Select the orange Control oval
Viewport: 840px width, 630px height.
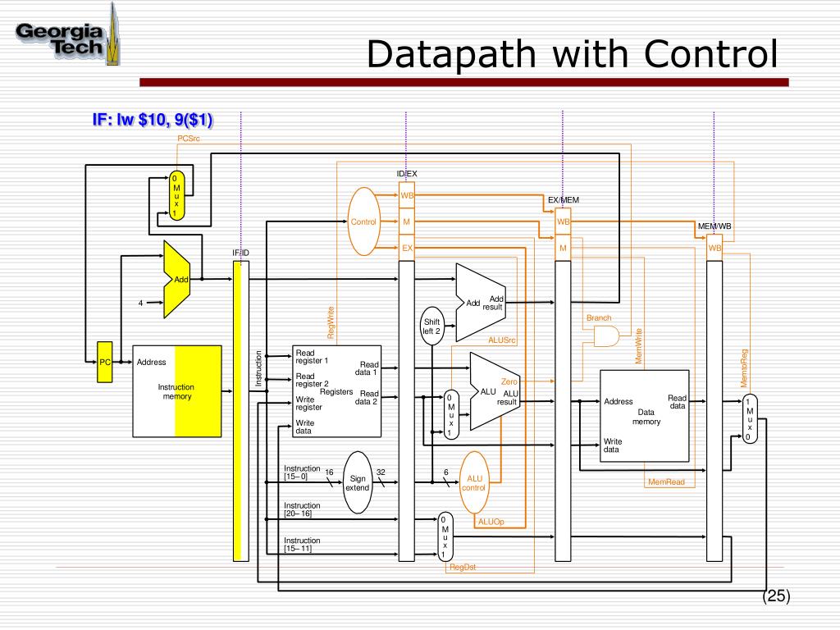[363, 221]
